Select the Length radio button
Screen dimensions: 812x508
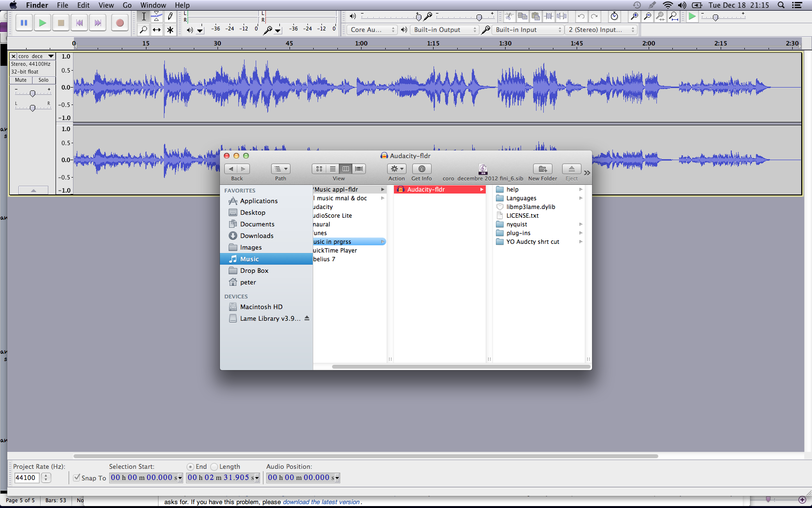[x=214, y=467]
